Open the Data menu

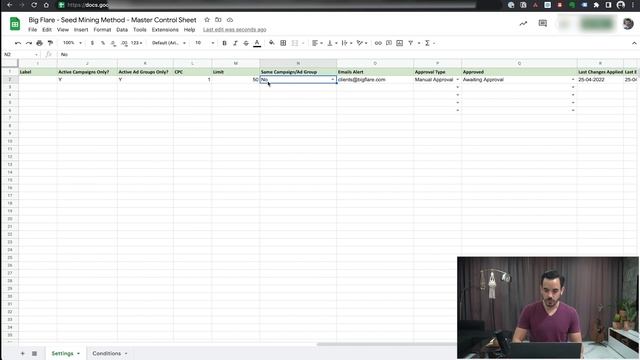[x=122, y=30]
